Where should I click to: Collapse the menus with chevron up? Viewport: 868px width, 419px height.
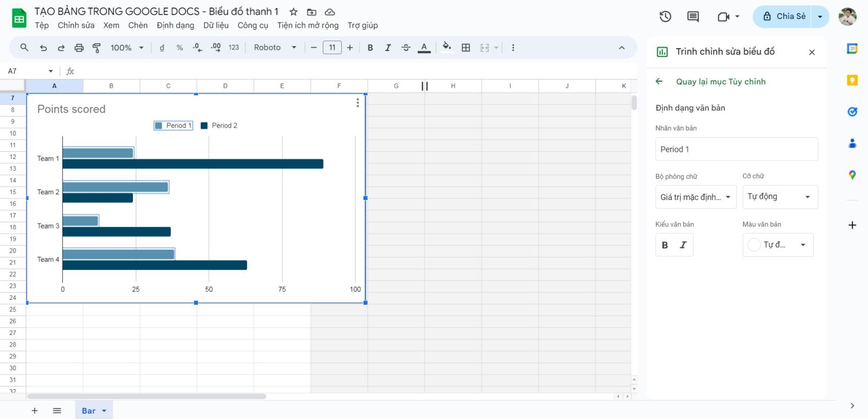coord(622,48)
